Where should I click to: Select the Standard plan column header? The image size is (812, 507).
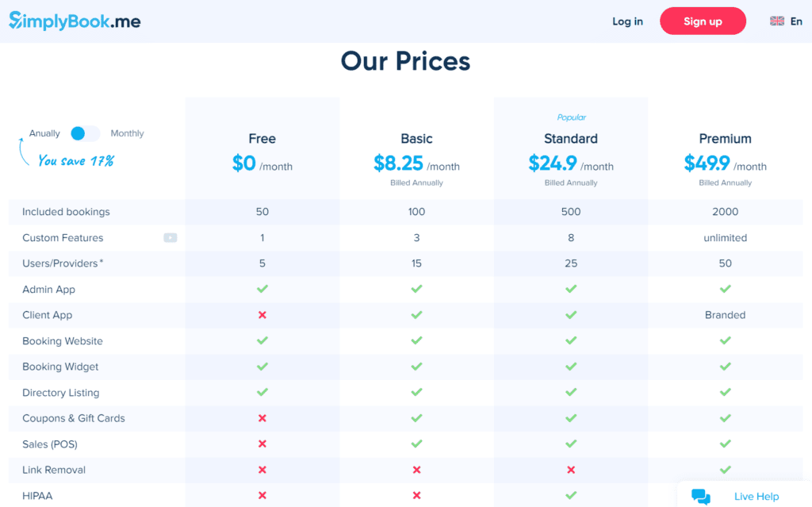tap(571, 139)
